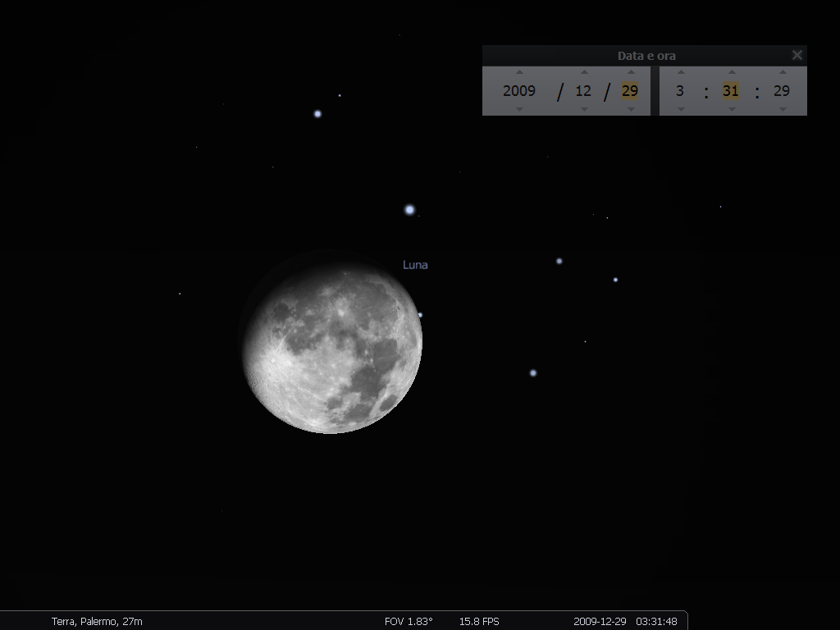Image resolution: width=840 pixels, height=630 pixels.
Task: Select the star touching the Moon's right limb
Action: tap(420, 315)
